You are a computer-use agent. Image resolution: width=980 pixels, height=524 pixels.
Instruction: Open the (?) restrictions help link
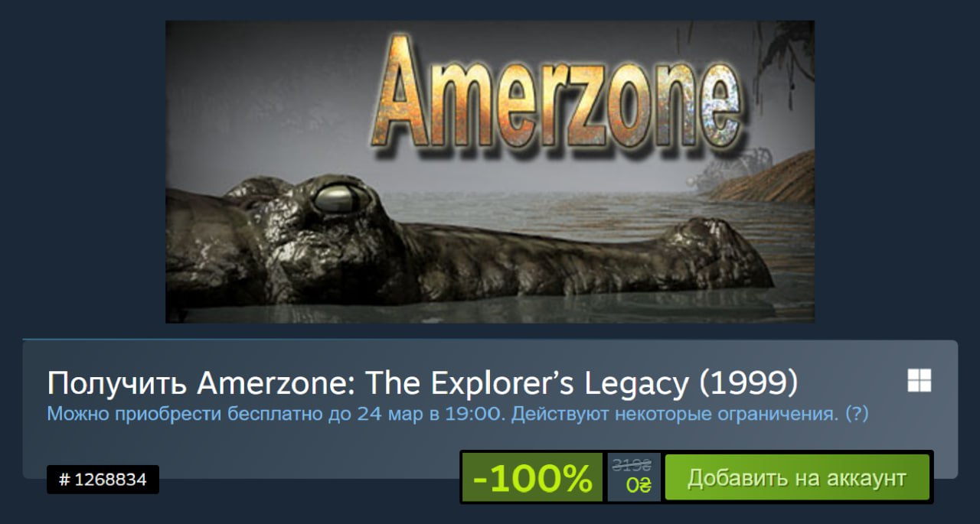tap(856, 414)
